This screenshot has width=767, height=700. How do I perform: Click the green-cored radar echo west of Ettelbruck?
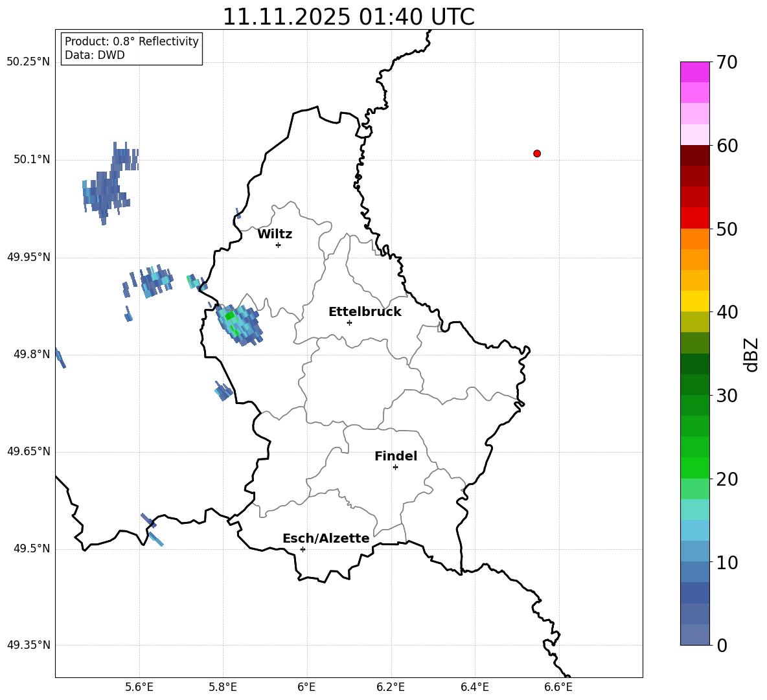(x=239, y=324)
